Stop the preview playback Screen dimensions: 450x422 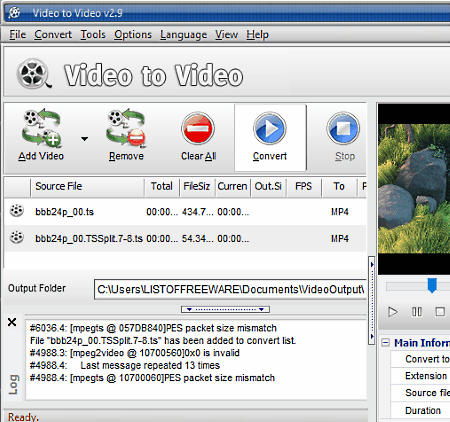(x=440, y=312)
